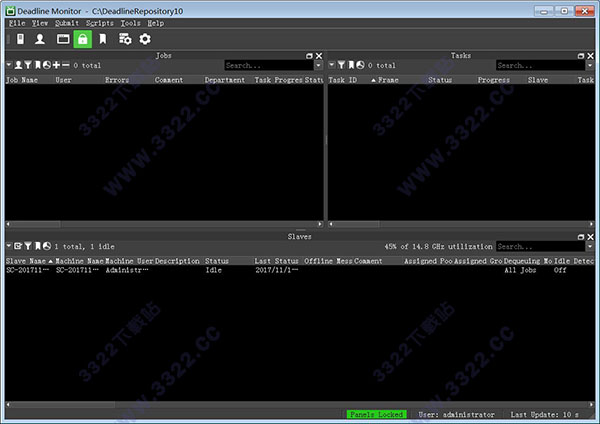Click the Jobs panel horizontal scrollbar thumb
The image size is (600, 424).
35,224
